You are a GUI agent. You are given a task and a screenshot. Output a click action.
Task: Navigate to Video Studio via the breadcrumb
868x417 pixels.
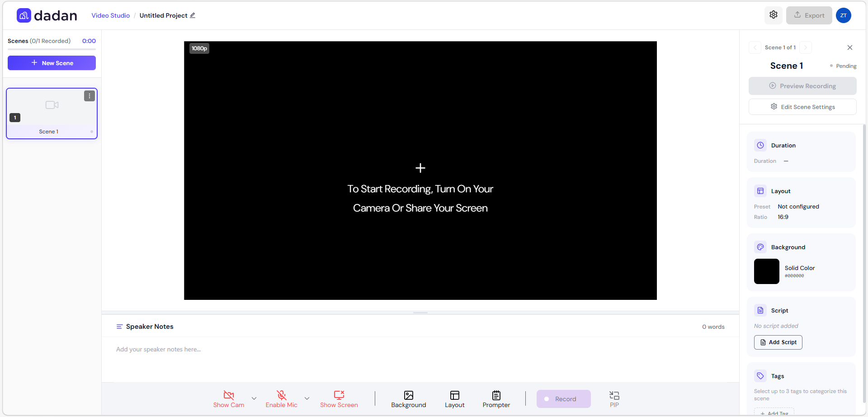[110, 15]
